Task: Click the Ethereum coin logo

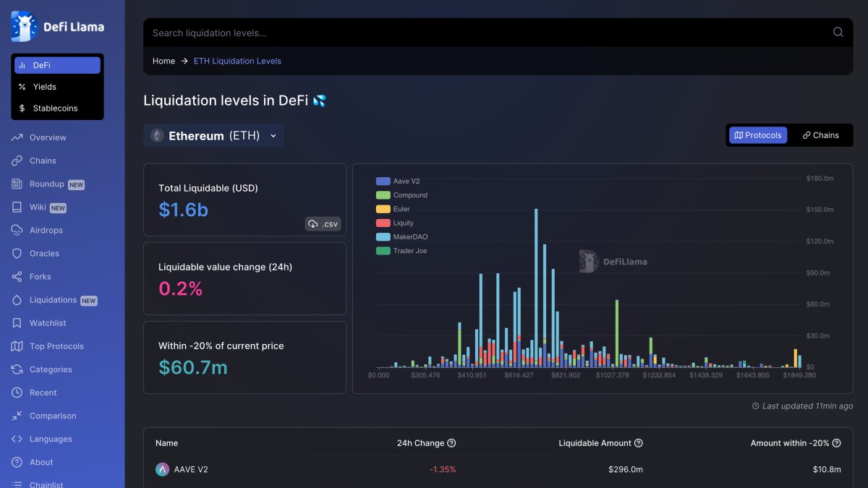Action: [x=157, y=135]
